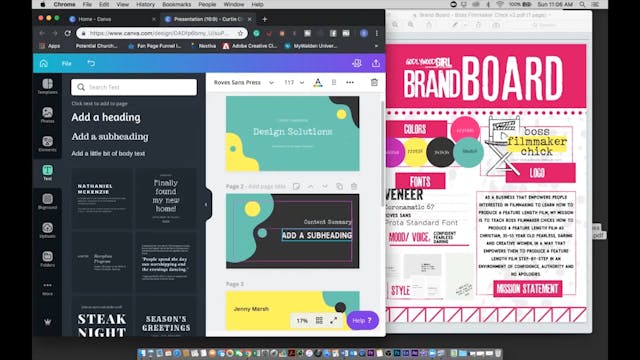Open more text options (three dots)
This screenshot has width=640, height=360.
[x=350, y=82]
